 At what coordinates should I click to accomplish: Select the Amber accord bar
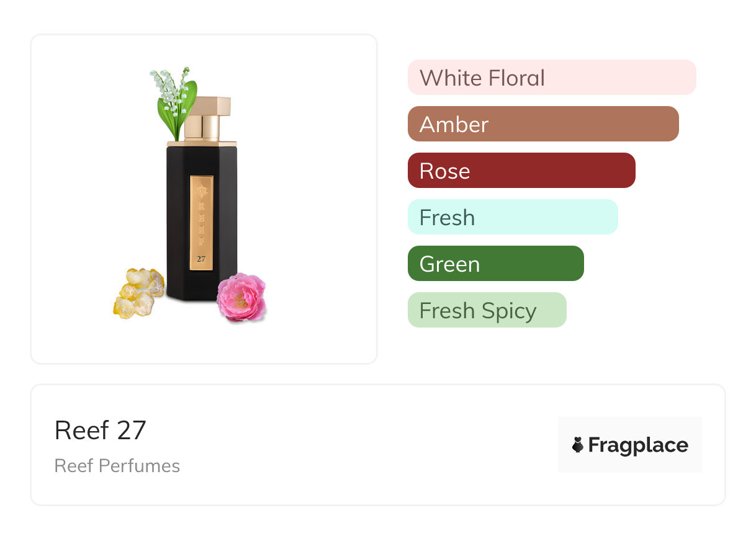pyautogui.click(x=542, y=124)
